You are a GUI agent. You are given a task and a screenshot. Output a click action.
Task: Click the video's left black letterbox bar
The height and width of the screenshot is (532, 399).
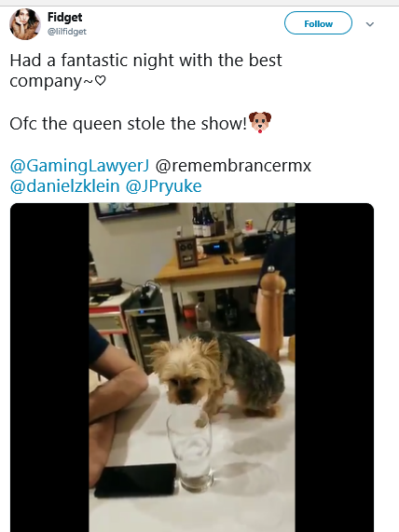click(49, 367)
